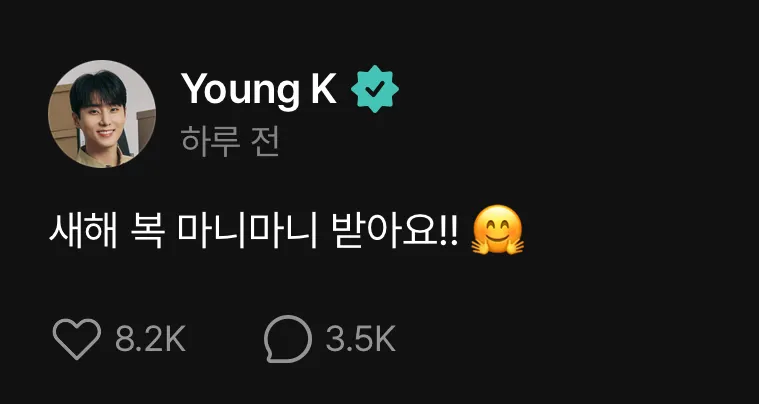Click the letter K in the username
This screenshot has width=759, height=404.
(x=323, y=88)
